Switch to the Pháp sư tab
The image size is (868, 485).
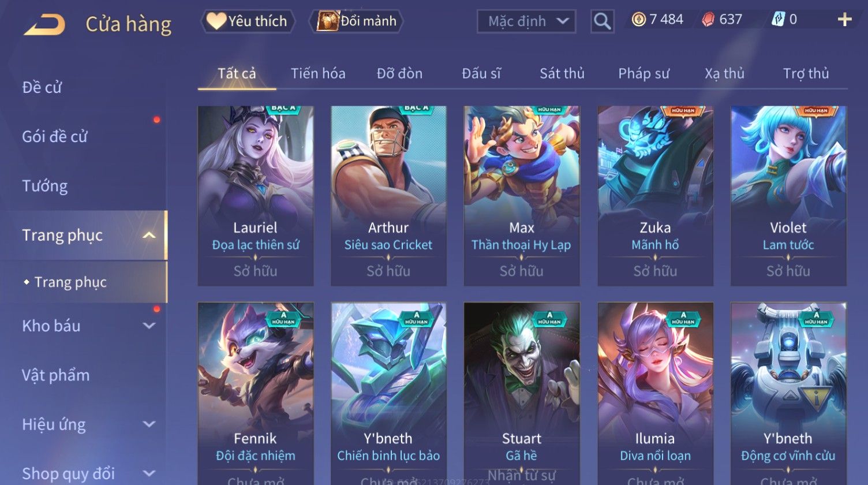(x=643, y=73)
